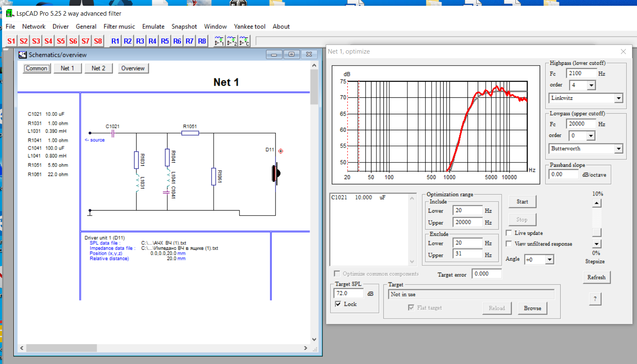This screenshot has width=637, height=364.
Task: Click the R4 toolbar button
Action: pyautogui.click(x=152, y=41)
